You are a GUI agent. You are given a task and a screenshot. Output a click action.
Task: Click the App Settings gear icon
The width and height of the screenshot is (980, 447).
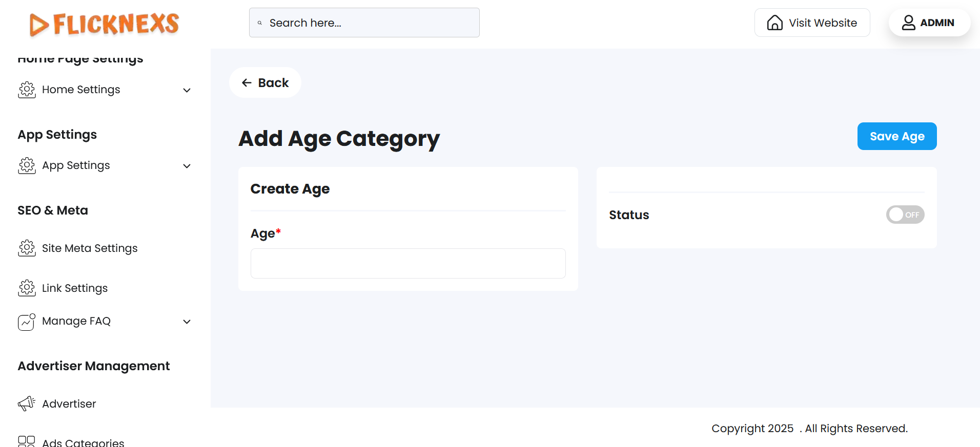(27, 165)
